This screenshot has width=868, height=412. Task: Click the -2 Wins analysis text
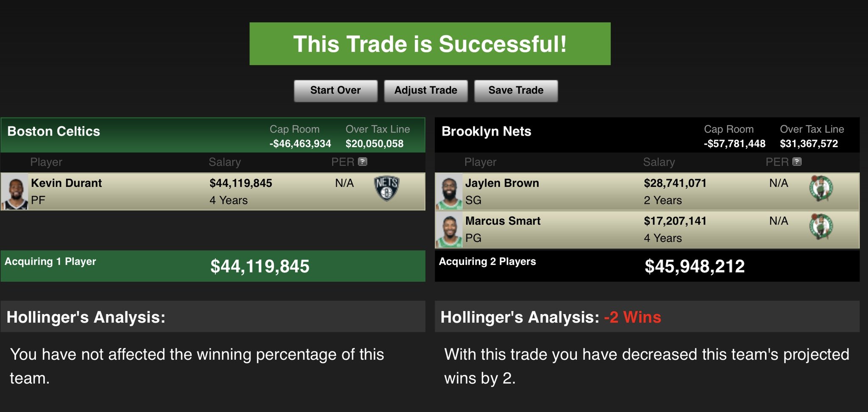tap(632, 317)
